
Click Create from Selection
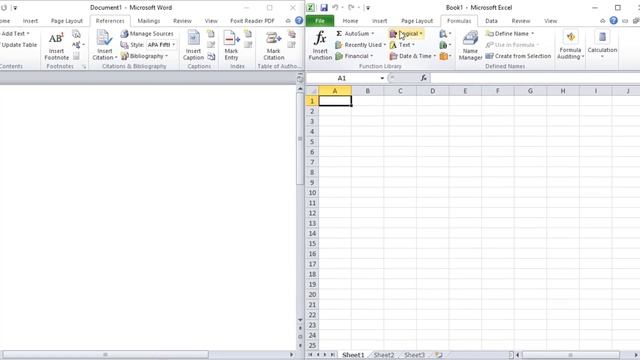coord(518,56)
